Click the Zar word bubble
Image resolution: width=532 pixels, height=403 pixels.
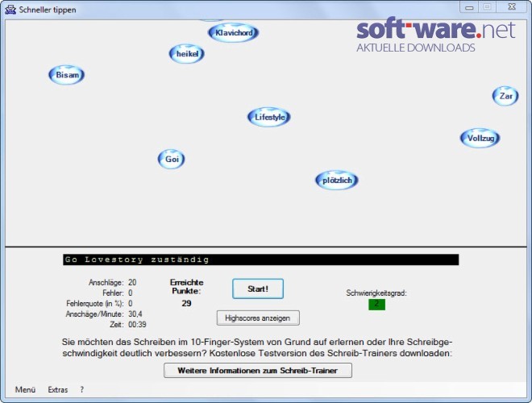click(x=505, y=96)
